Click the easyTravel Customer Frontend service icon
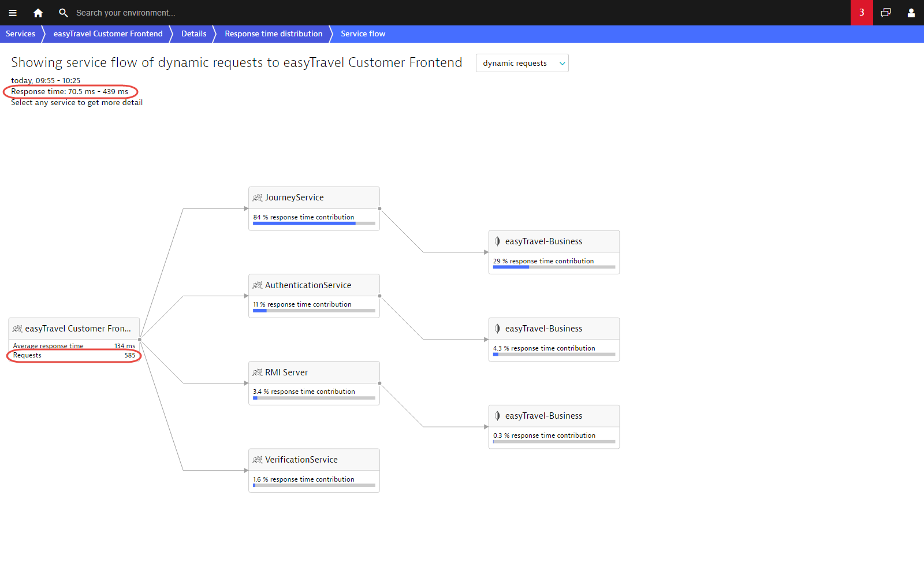The width and height of the screenshot is (924, 570). pos(18,329)
